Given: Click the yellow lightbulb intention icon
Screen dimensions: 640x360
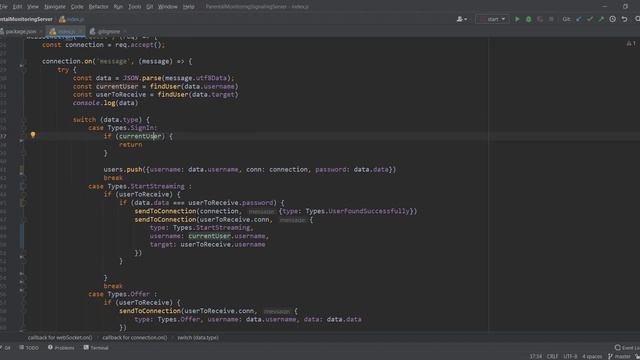Looking at the screenshot, I should (33, 135).
